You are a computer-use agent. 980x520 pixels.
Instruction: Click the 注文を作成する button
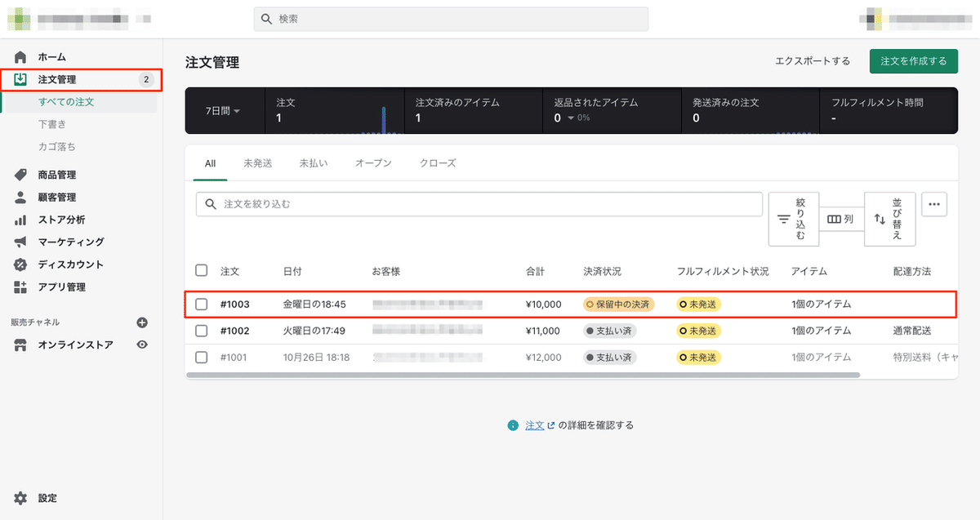tap(913, 61)
